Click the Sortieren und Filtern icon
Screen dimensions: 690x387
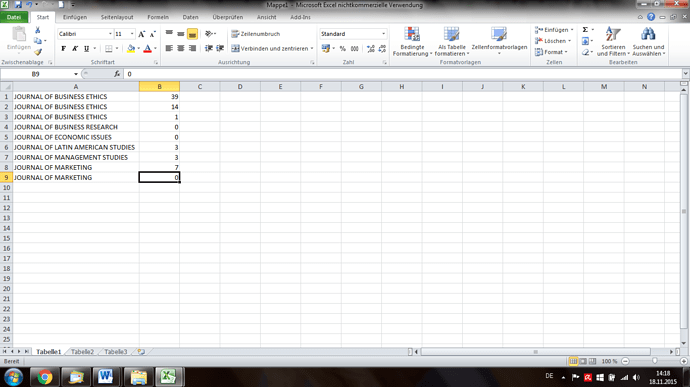tap(613, 34)
